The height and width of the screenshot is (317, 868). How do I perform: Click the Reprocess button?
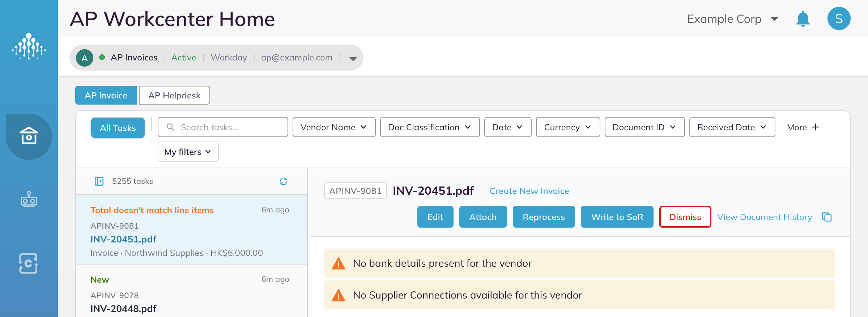click(544, 217)
